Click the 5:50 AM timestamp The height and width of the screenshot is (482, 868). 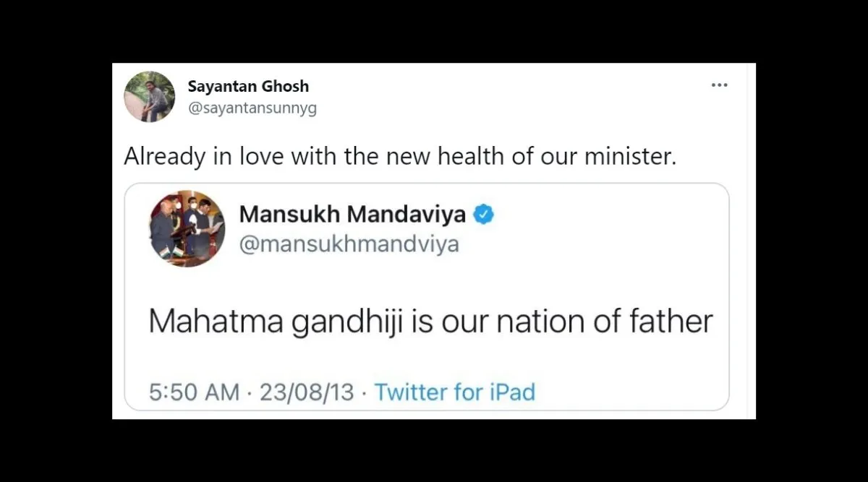194,392
